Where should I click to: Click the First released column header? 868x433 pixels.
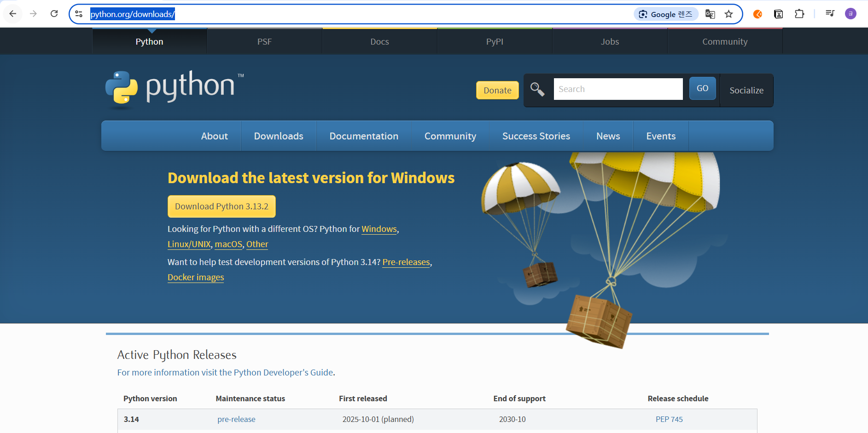click(363, 398)
